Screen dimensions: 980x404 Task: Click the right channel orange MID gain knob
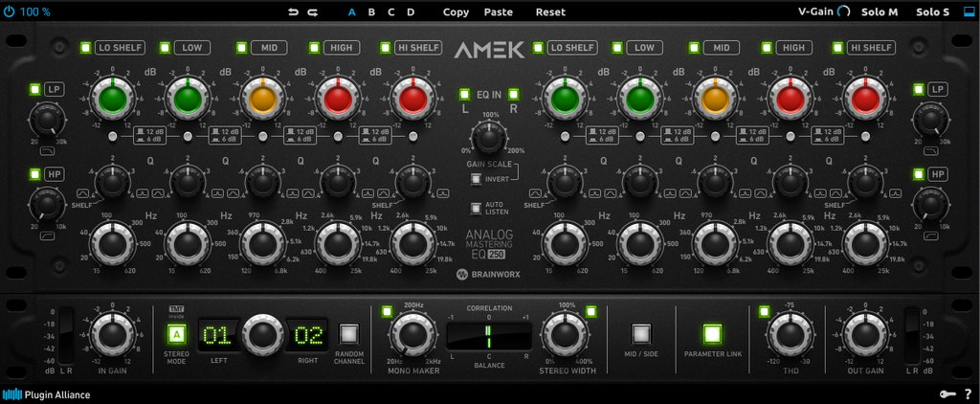pos(715,99)
